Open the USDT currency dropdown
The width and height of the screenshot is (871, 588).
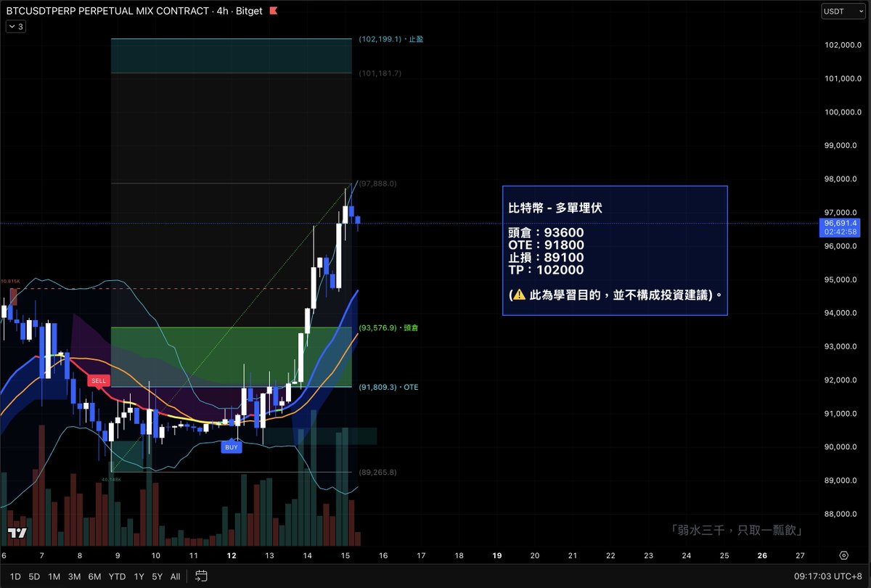(842, 11)
